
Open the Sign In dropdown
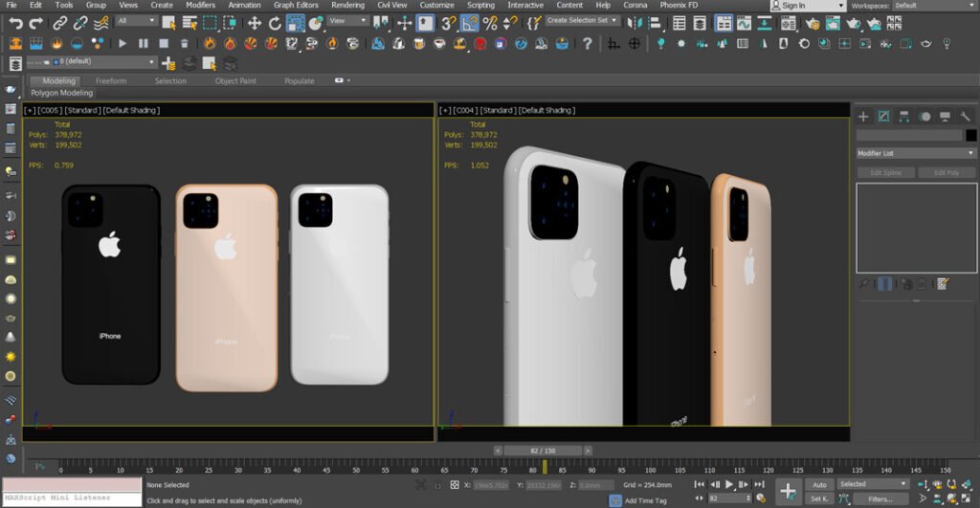click(808, 6)
